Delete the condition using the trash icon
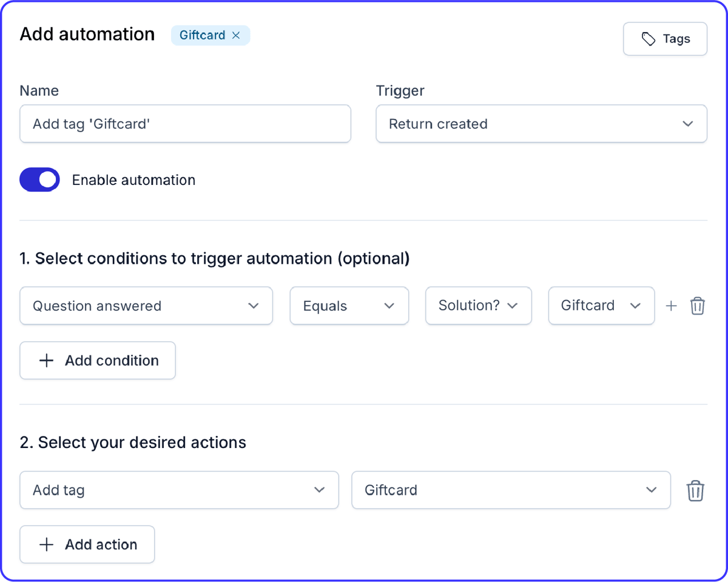 [698, 306]
